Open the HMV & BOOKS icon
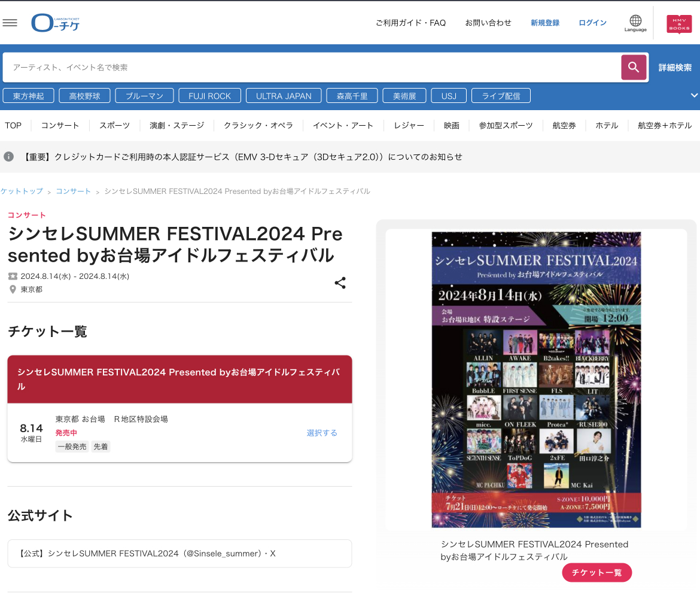This screenshot has width=700, height=595. point(679,23)
